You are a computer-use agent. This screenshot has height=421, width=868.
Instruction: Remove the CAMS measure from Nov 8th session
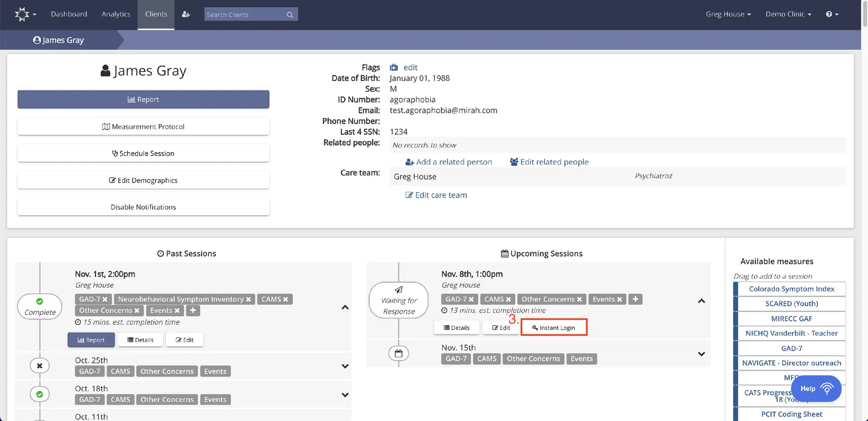(509, 299)
